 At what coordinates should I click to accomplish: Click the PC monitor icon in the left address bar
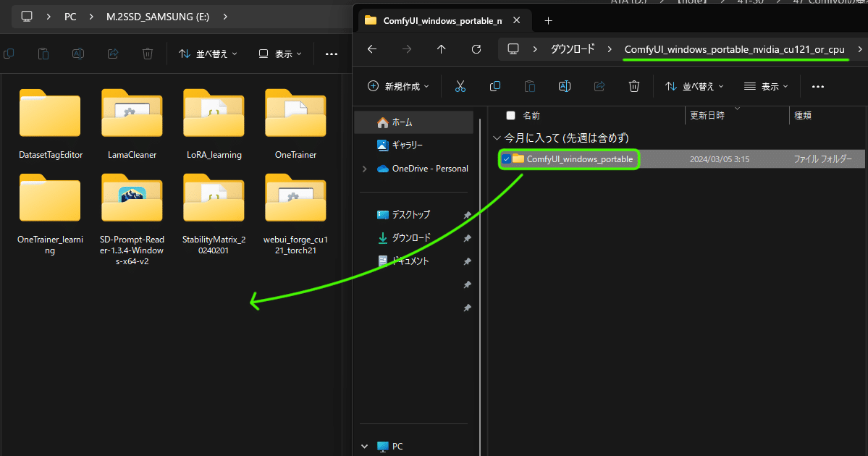tap(27, 17)
